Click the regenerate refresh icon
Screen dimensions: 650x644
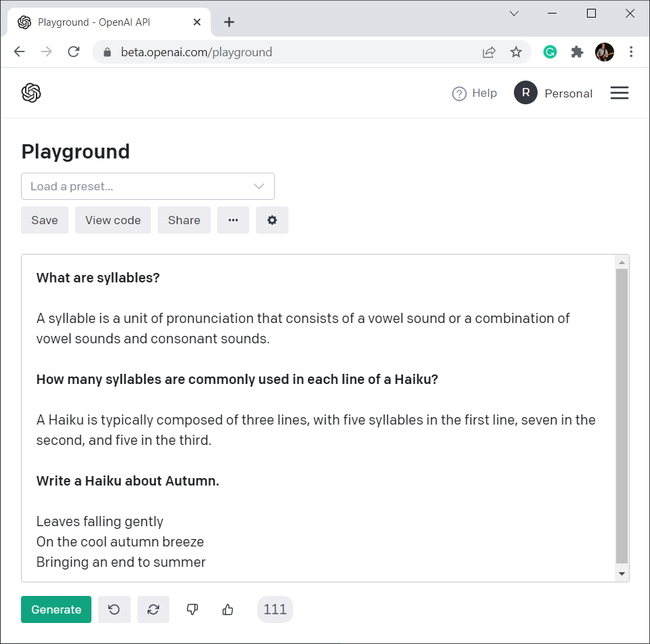[x=154, y=609]
